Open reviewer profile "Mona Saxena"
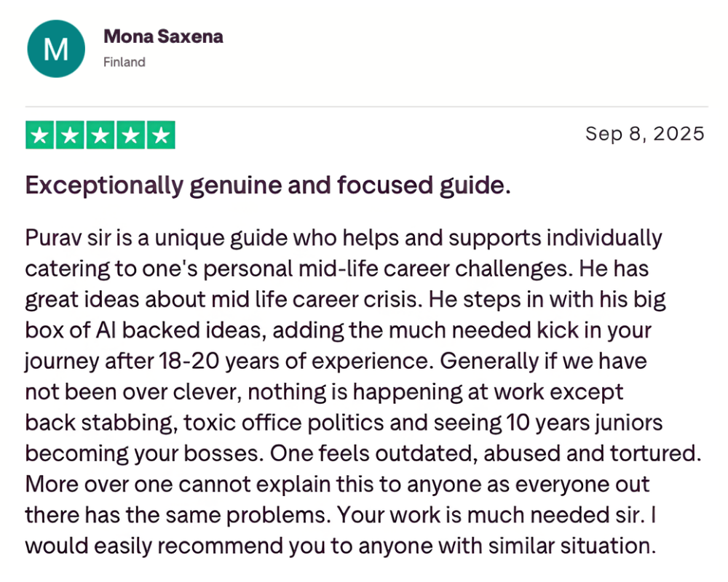The height and width of the screenshot is (582, 728). coord(163,36)
